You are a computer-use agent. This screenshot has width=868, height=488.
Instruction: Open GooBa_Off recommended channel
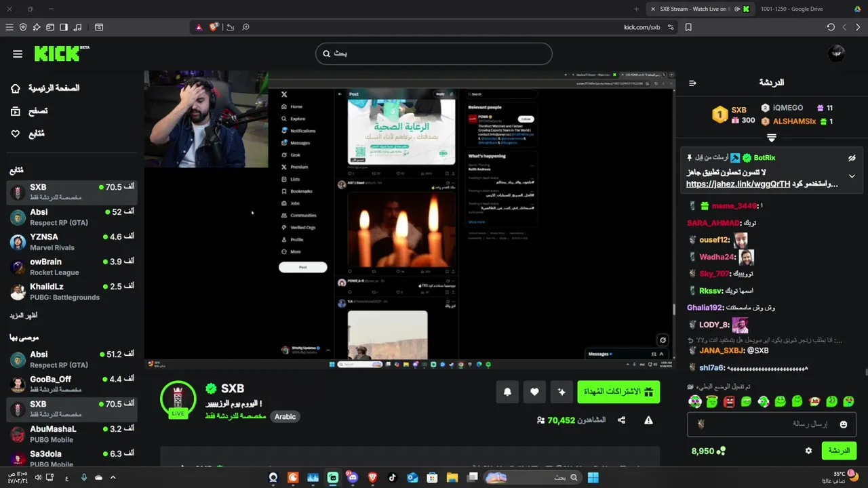coord(72,384)
